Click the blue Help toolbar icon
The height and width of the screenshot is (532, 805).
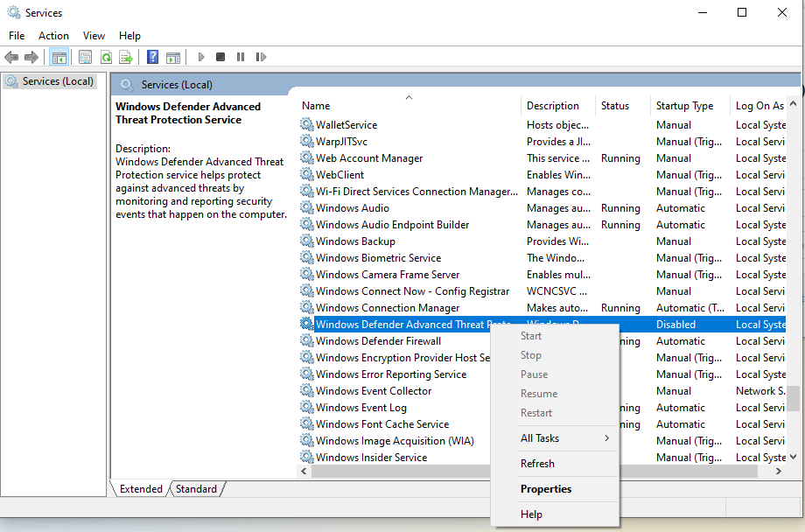tap(152, 57)
